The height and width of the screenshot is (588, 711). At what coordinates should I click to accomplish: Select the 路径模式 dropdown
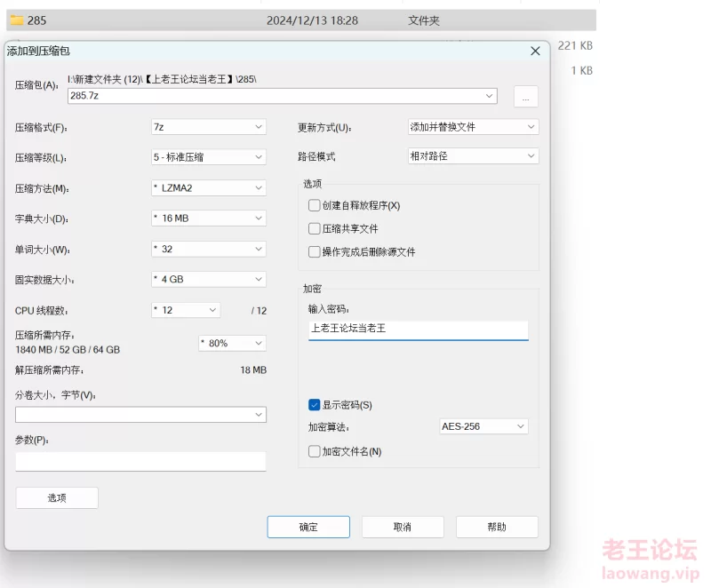point(473,156)
